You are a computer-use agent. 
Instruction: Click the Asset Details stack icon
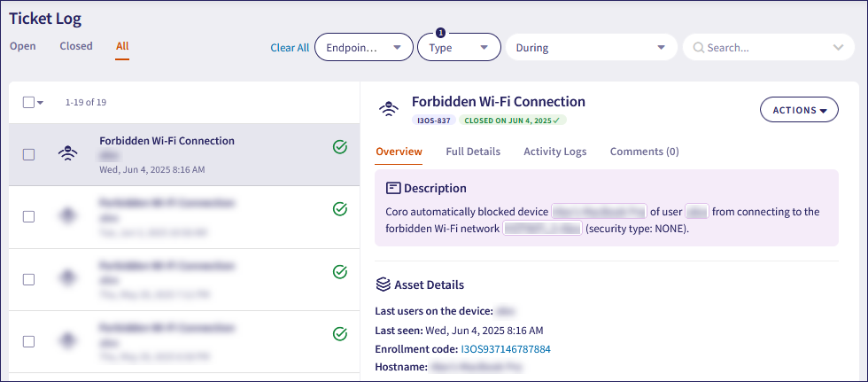tap(384, 285)
